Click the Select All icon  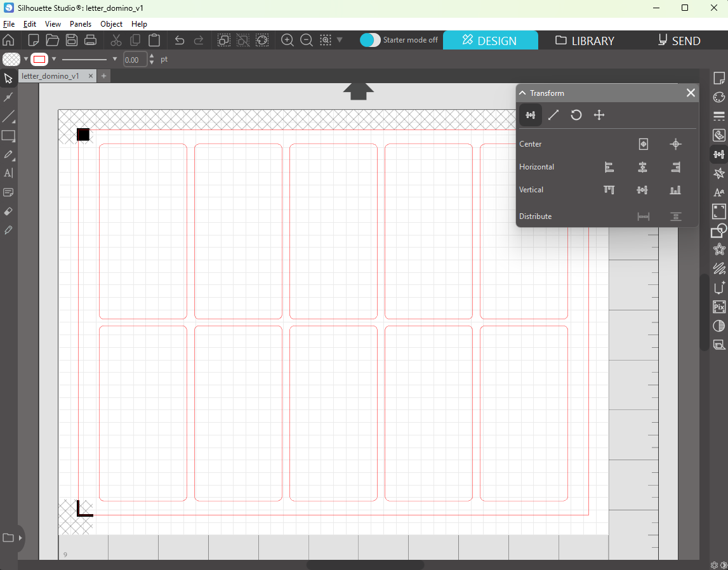tap(224, 40)
